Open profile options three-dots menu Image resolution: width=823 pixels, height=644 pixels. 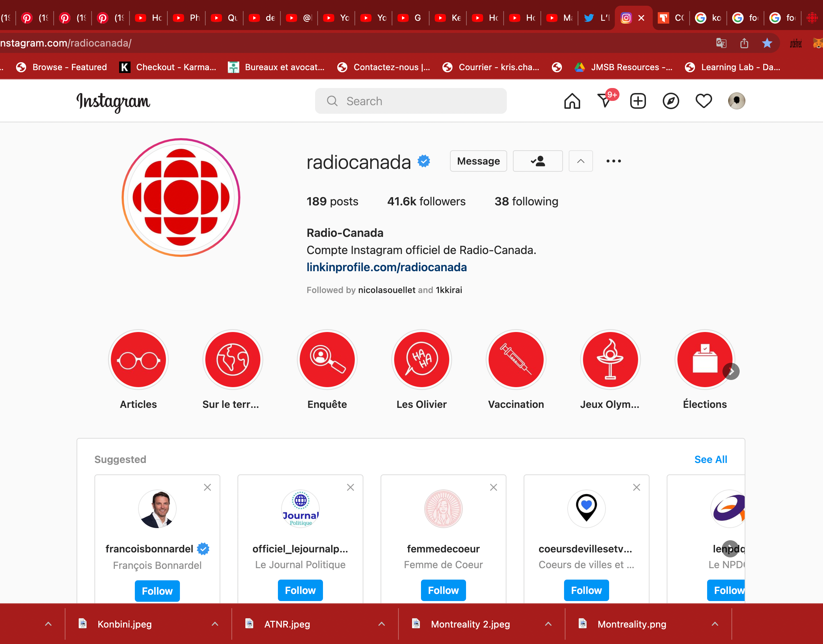tap(613, 161)
